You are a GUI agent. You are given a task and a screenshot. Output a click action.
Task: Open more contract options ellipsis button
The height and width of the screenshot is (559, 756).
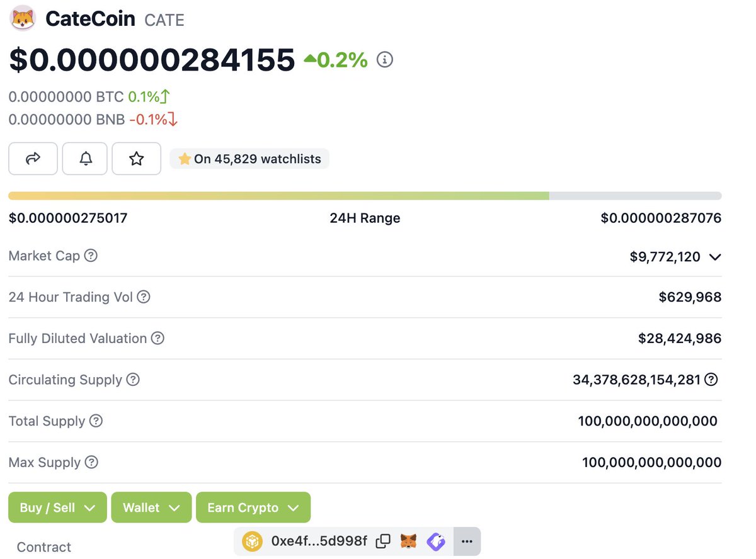pos(467,541)
